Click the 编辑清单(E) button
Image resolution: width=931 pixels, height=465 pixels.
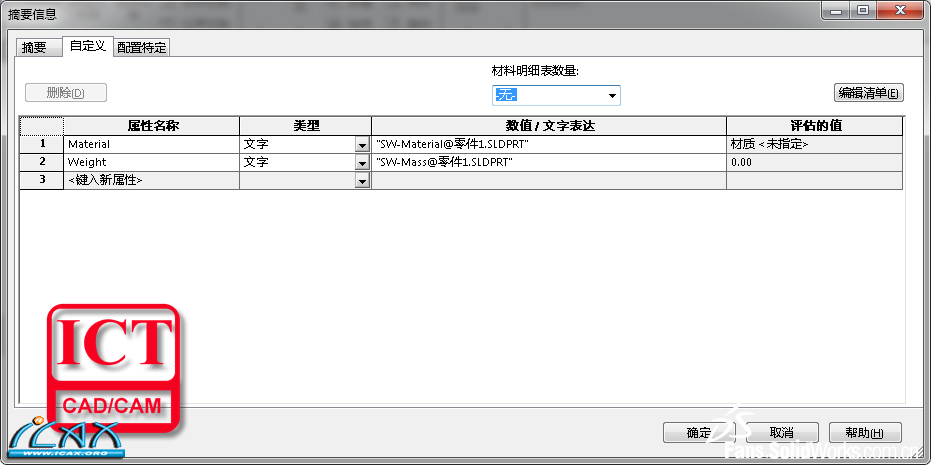[869, 93]
